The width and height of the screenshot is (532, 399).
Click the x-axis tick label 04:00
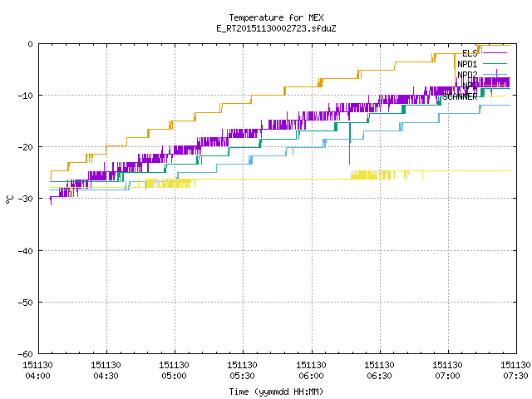37,376
